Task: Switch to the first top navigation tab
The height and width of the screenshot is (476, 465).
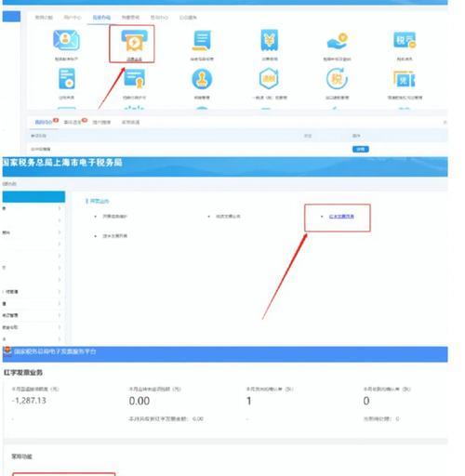Action: (x=44, y=18)
